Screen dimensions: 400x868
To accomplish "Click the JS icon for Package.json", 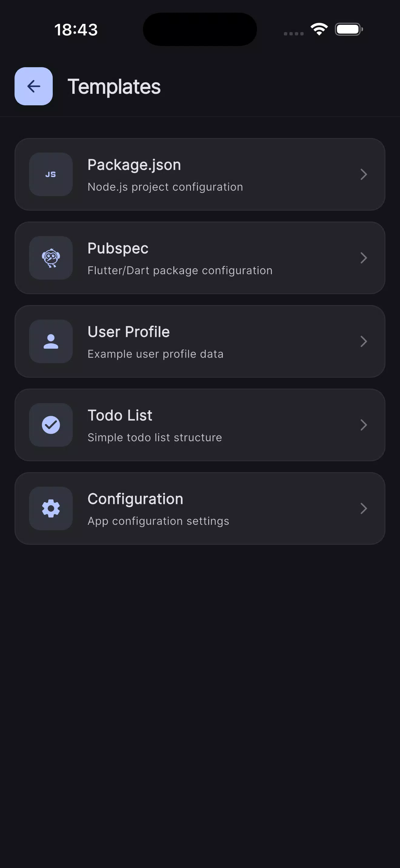I will point(51,174).
